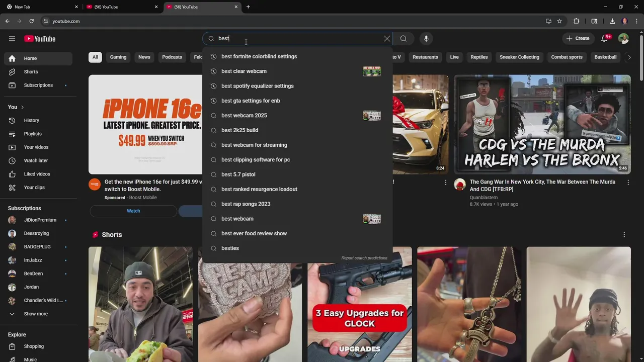Image resolution: width=644 pixels, height=362 pixels.
Task: Open more options for Gang War video
Action: [628, 183]
